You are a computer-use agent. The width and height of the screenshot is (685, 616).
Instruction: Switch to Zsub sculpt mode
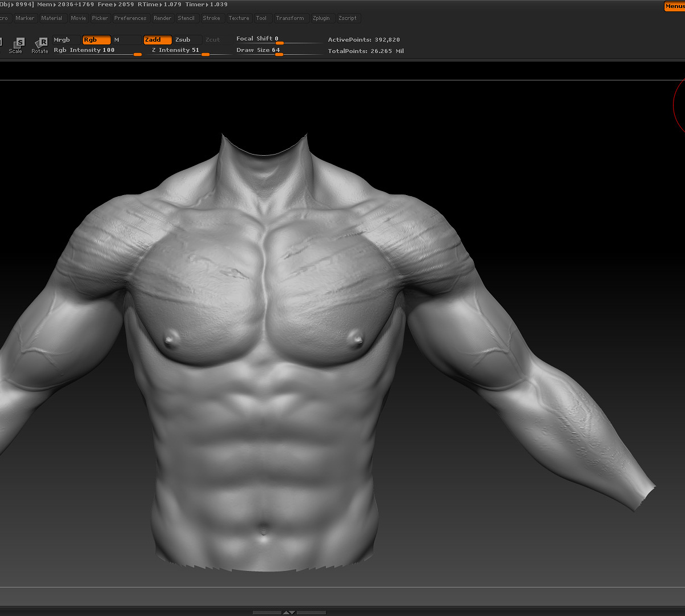point(188,40)
